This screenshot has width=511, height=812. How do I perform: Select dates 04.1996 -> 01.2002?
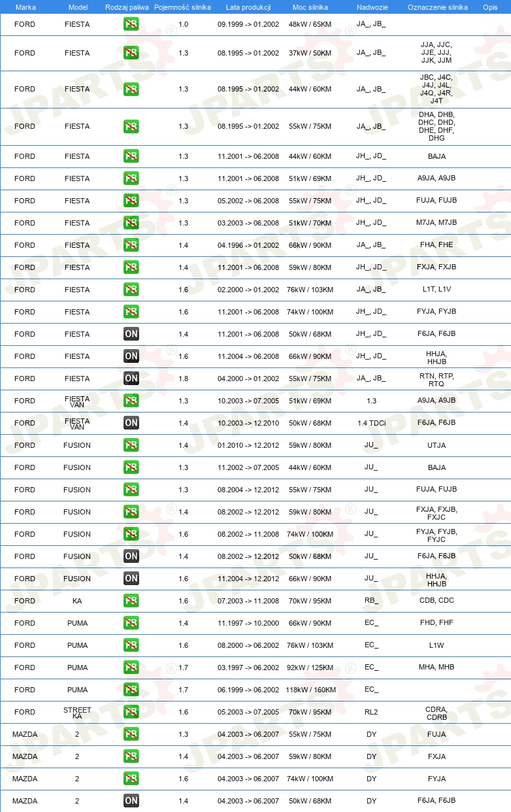coord(248,245)
